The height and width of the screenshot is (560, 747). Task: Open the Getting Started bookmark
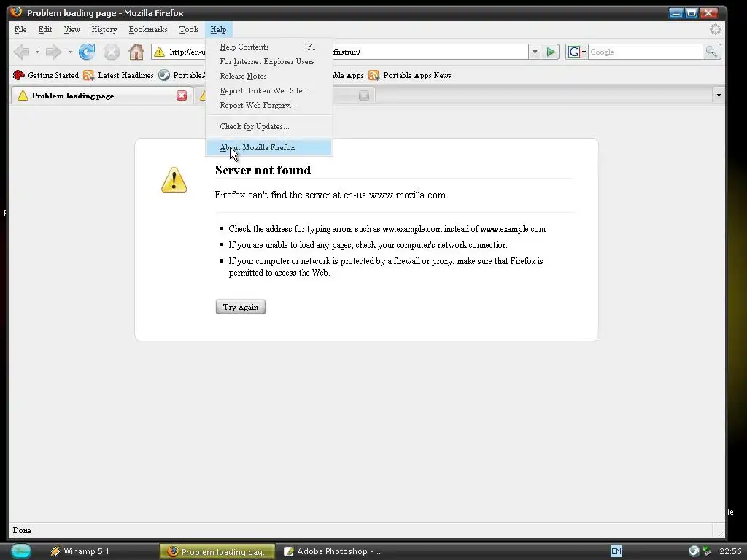click(x=46, y=75)
